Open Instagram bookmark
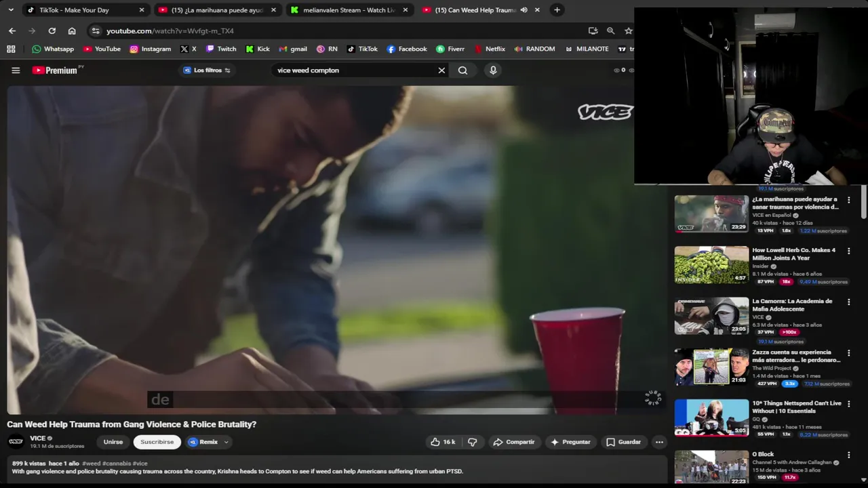The height and width of the screenshot is (488, 868). [150, 49]
